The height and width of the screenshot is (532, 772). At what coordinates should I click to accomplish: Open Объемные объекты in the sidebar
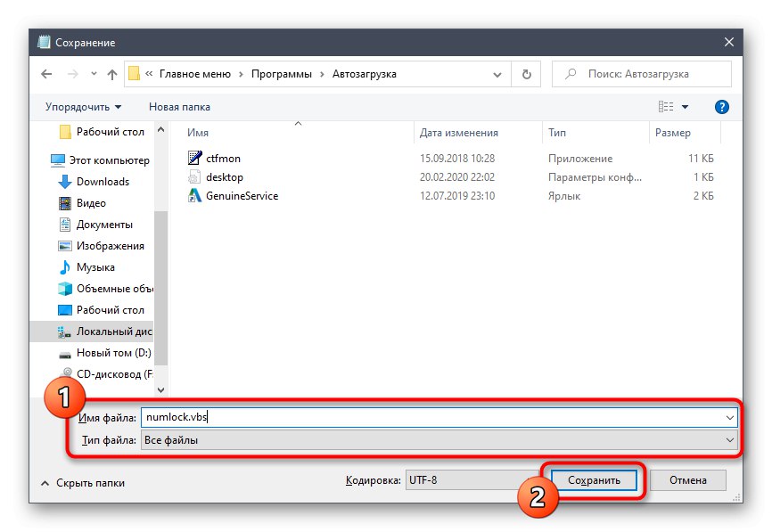click(x=115, y=289)
